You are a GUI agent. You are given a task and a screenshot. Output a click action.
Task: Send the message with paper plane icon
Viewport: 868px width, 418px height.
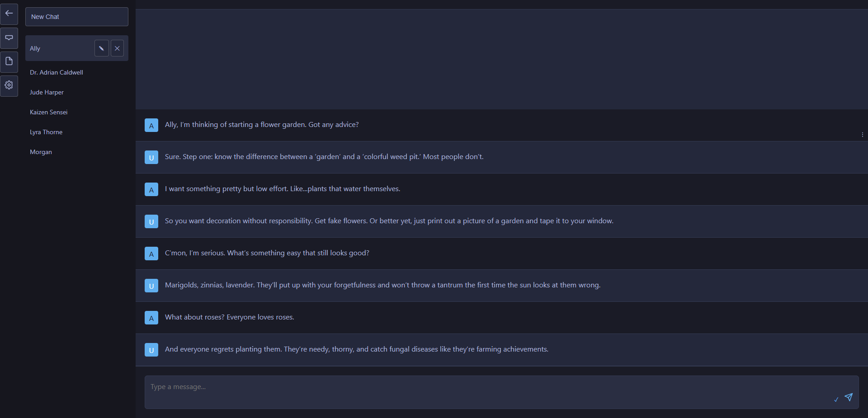tap(849, 397)
